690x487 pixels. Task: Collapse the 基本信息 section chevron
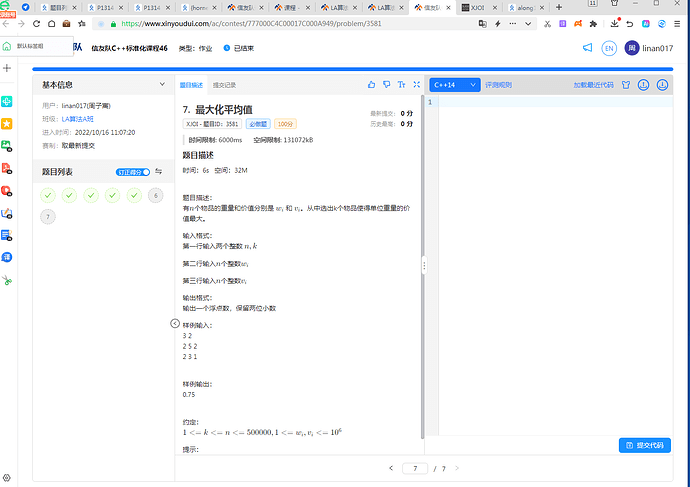tap(162, 84)
